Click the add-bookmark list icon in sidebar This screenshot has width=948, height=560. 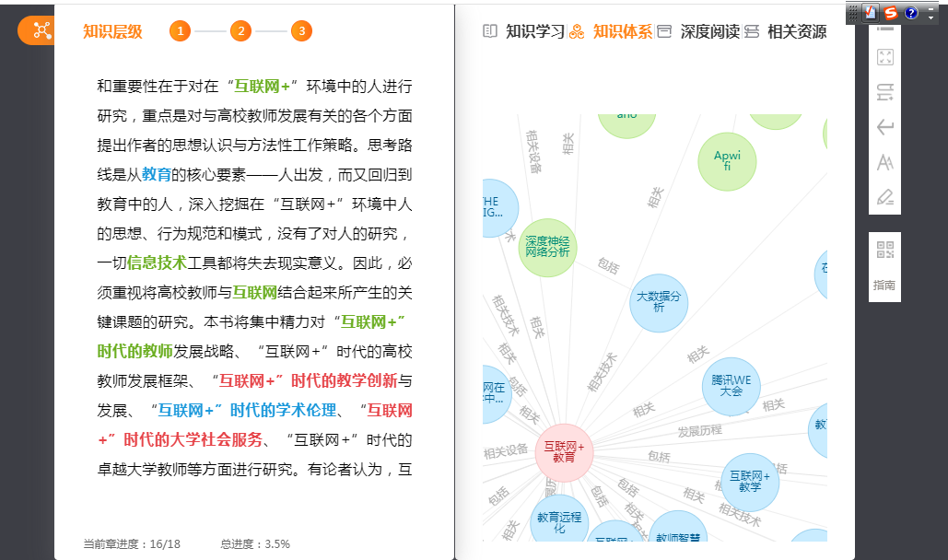click(884, 92)
